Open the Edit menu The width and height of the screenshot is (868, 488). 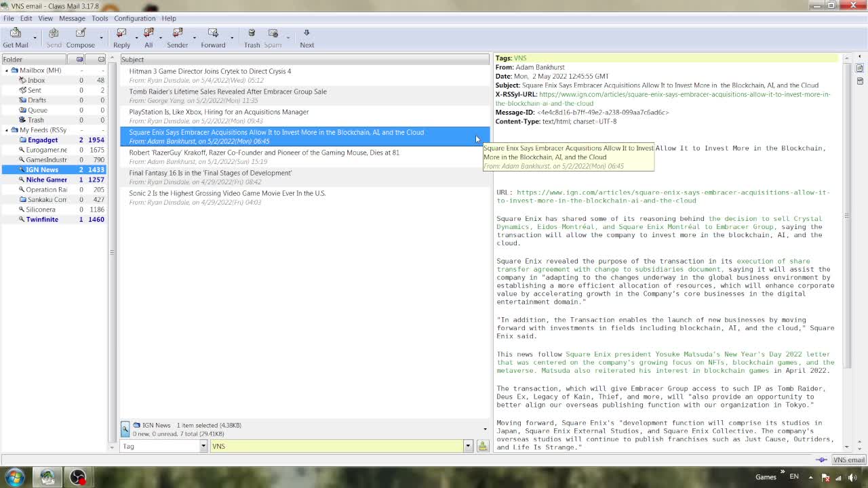pyautogui.click(x=26, y=18)
